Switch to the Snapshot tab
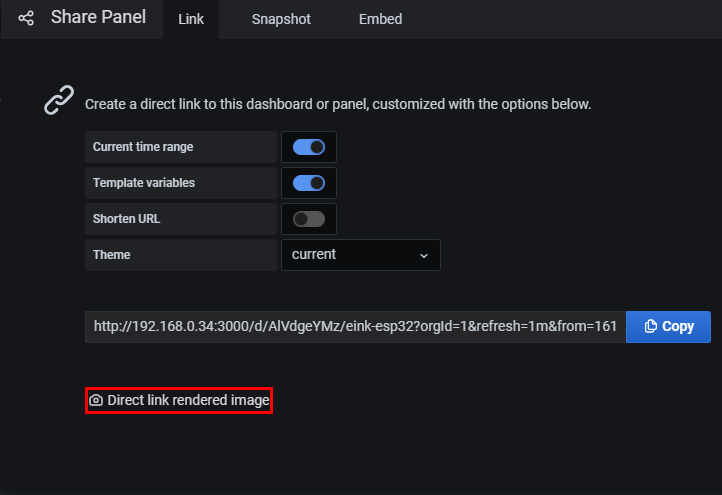This screenshot has width=722, height=495. click(x=281, y=19)
